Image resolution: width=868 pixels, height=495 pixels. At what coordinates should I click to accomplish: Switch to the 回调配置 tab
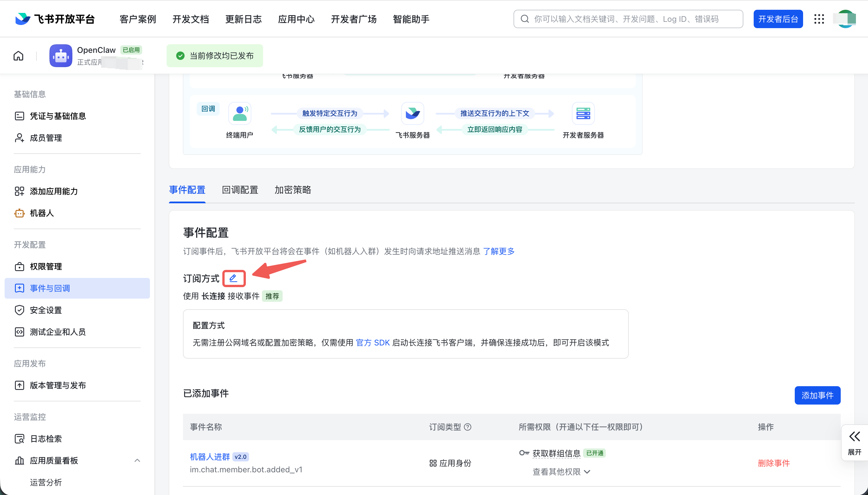240,190
